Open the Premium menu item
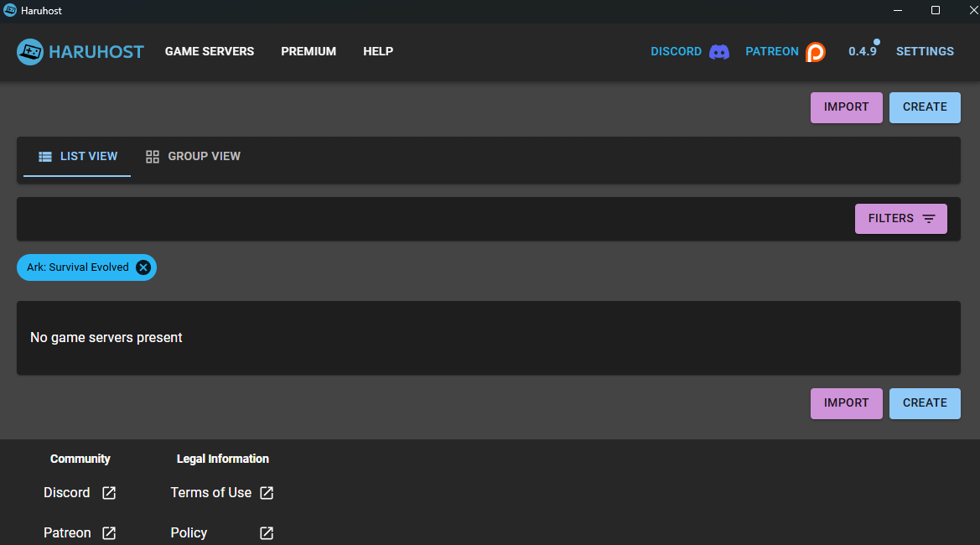This screenshot has width=980, height=545. click(309, 51)
